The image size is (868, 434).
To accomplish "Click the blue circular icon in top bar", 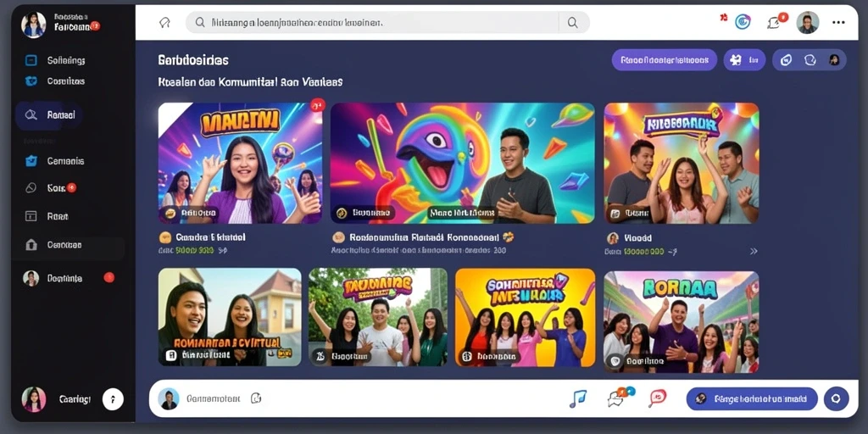I will point(743,22).
